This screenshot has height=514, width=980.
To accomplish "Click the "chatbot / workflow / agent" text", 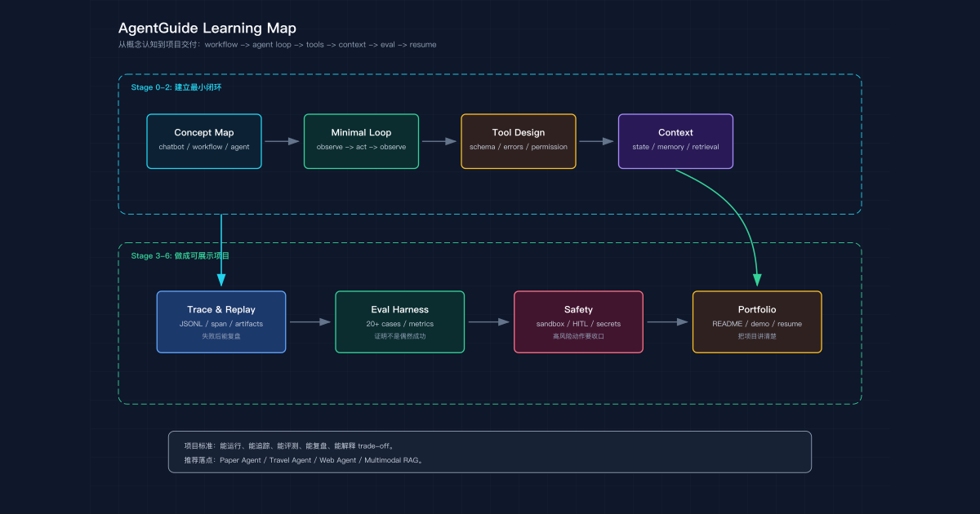I will tap(204, 148).
